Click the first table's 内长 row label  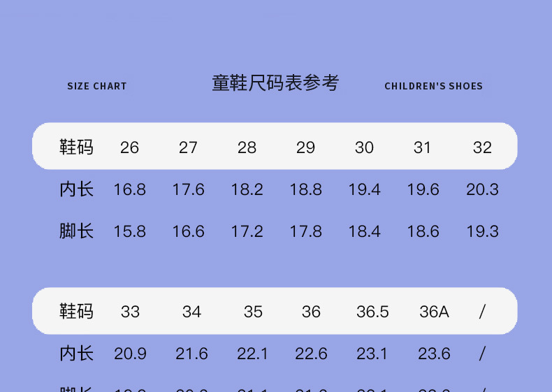(76, 189)
